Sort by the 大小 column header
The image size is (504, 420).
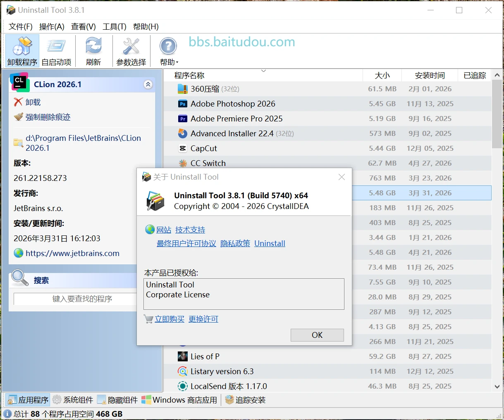(x=382, y=75)
